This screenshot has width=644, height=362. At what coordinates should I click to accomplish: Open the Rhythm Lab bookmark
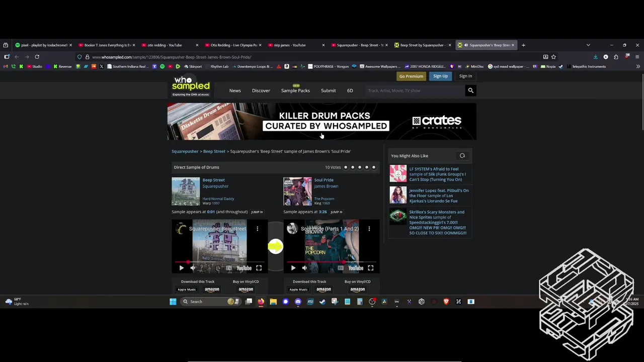(x=216, y=66)
